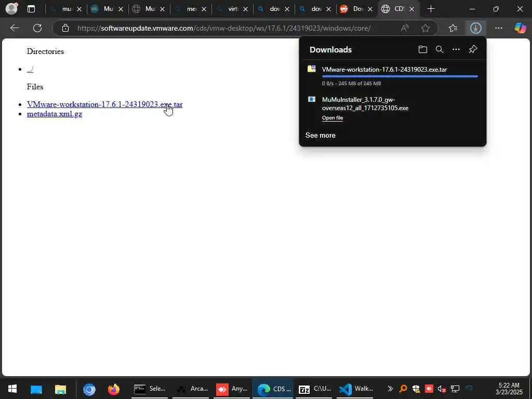Screen dimensions: 532x399
Task: Switch to AnyDesk in the taskbar
Action: coord(232,389)
